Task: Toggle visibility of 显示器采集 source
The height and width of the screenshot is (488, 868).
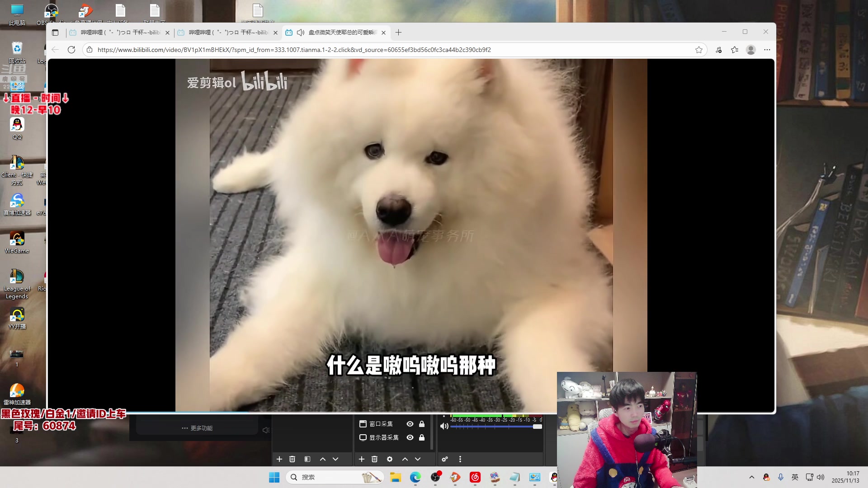Action: pos(410,437)
